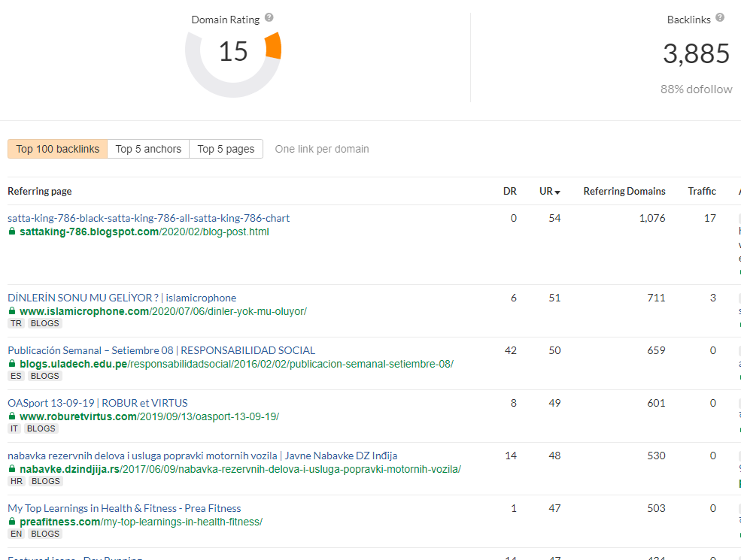Click the DR value 42 in uladech row
The width and height of the screenshot is (741, 560).
coord(511,350)
